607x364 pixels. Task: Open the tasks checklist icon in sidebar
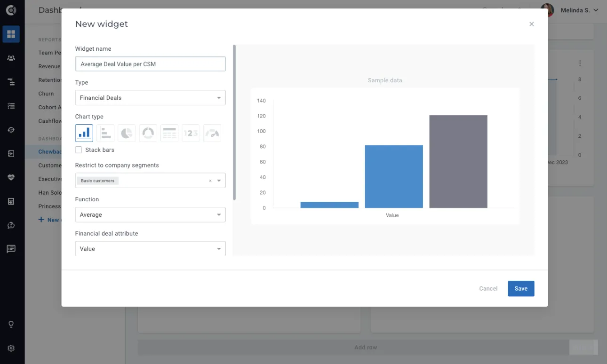[11, 106]
